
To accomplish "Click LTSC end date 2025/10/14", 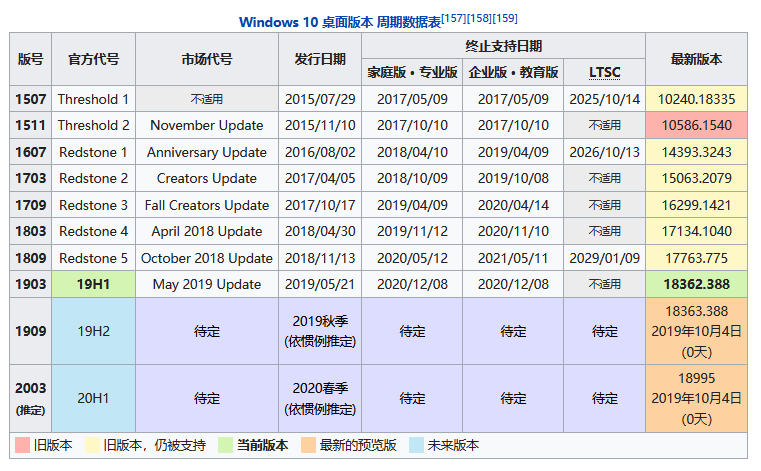I will point(604,99).
